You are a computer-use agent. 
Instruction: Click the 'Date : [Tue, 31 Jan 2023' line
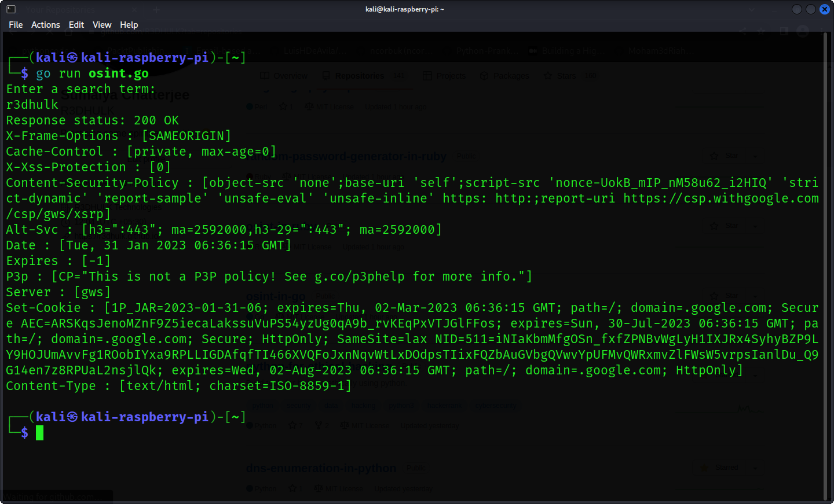(149, 245)
